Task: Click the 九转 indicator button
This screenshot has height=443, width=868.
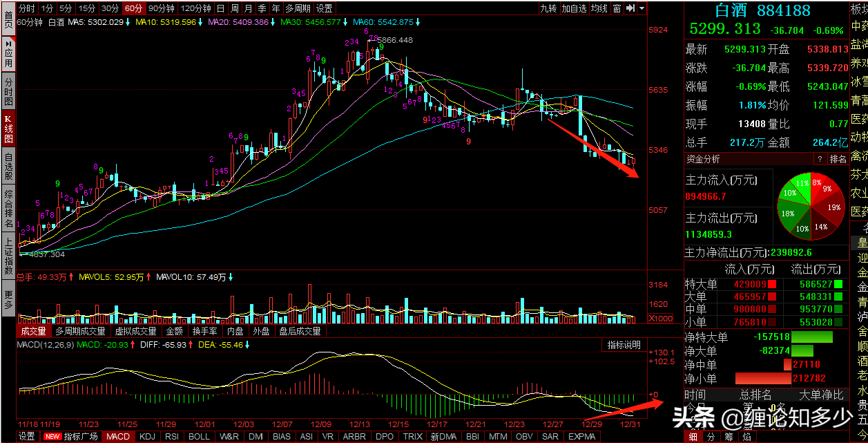Action: [548, 8]
